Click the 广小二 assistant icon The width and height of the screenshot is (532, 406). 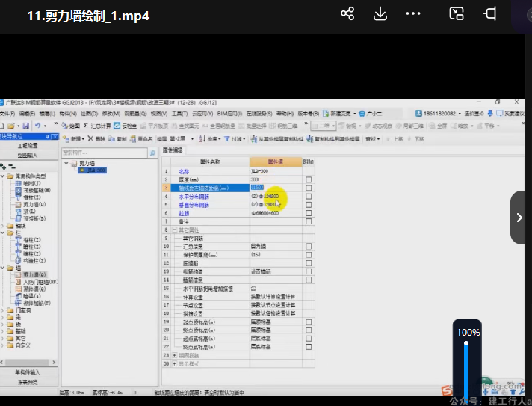pos(362,114)
